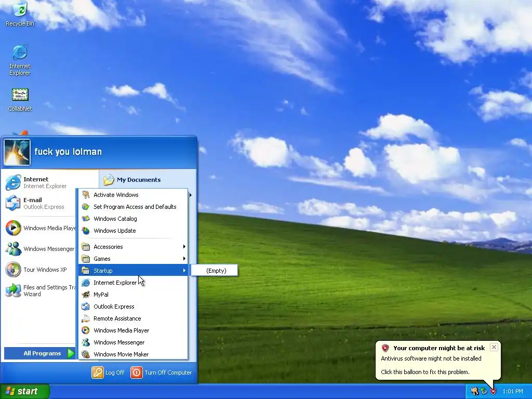Open Remote Assistance

click(134, 318)
